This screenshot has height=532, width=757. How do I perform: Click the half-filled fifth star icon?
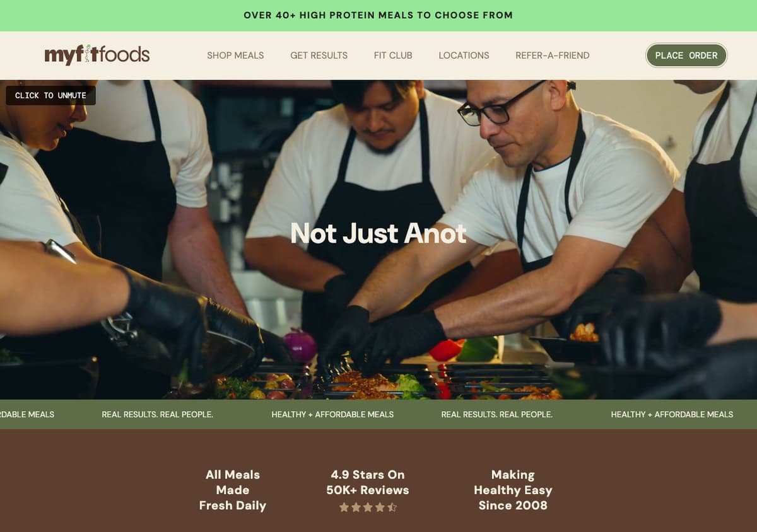(x=392, y=507)
